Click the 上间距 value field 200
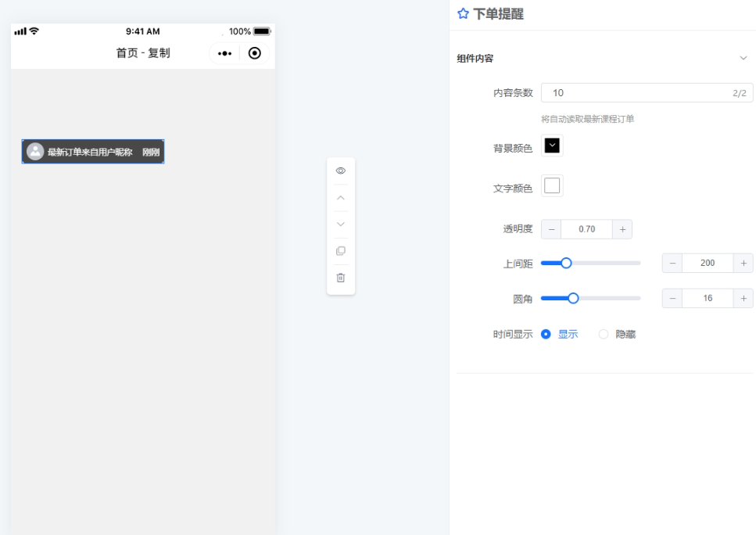 click(708, 263)
